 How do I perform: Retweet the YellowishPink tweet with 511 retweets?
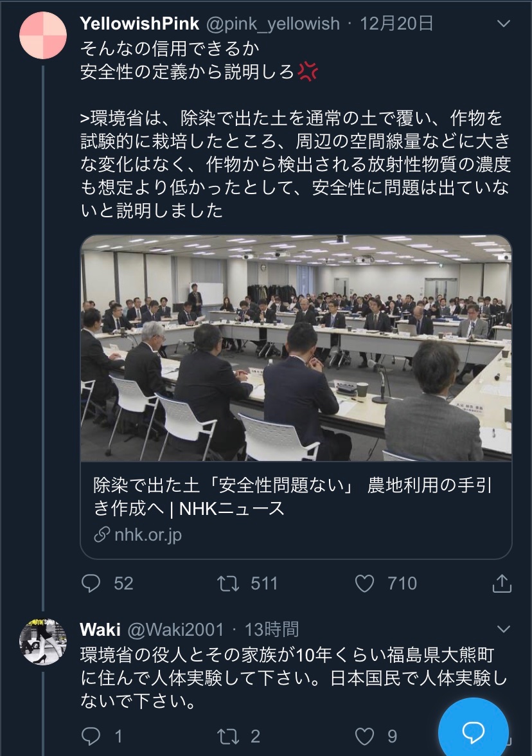[228, 584]
